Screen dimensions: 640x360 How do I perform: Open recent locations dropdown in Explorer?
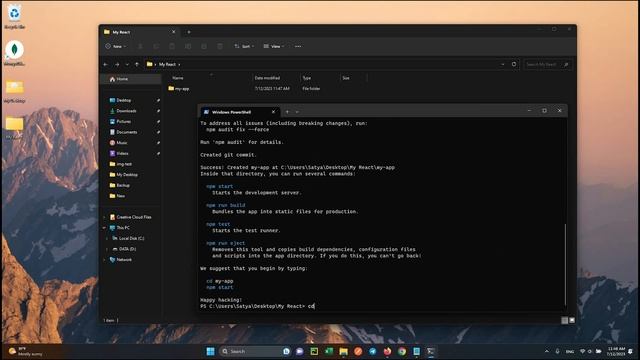tap(127, 64)
